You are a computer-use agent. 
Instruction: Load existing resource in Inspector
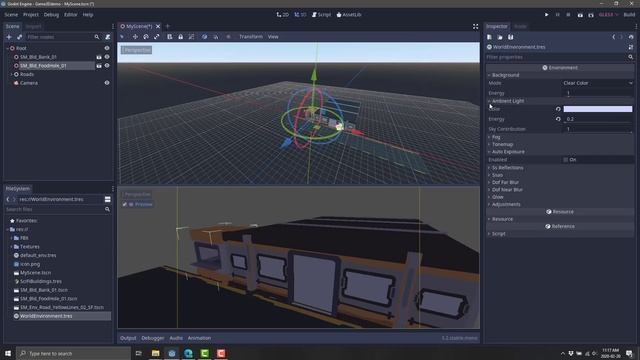pyautogui.click(x=500, y=37)
